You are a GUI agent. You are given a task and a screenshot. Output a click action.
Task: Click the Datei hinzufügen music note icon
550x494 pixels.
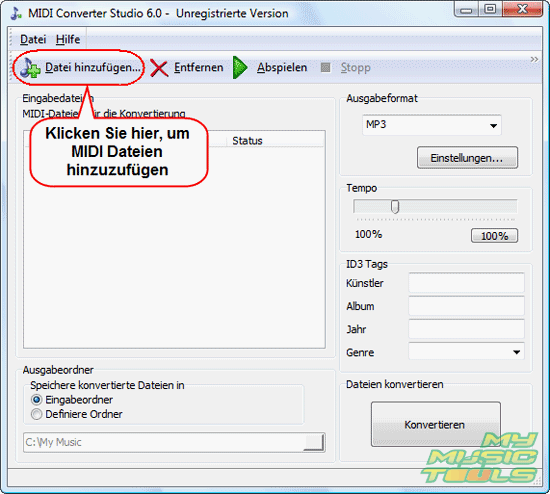pos(30,68)
